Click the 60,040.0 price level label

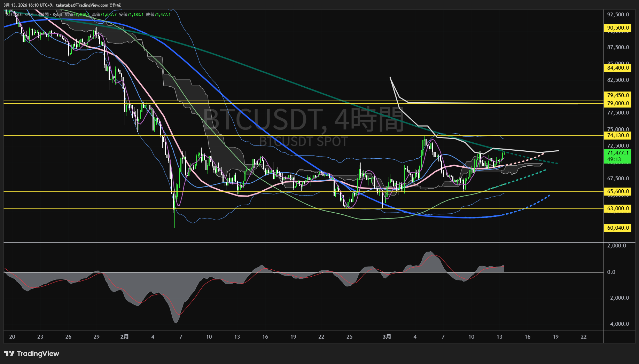[x=617, y=228]
